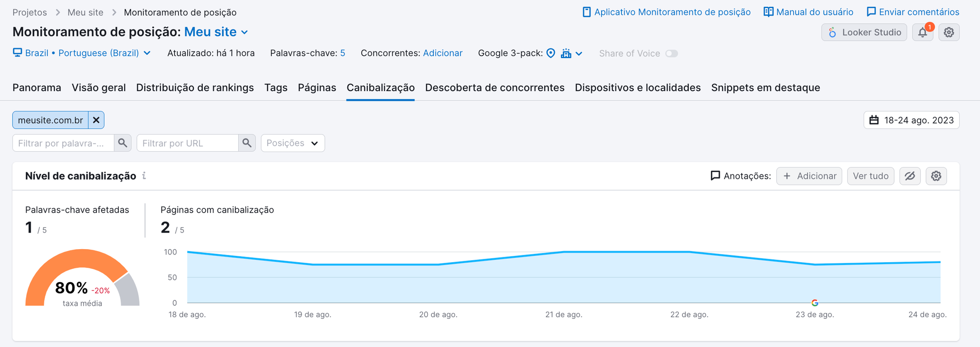Viewport: 980px width, 347px height.
Task: Click the Looker Studio button
Action: [x=864, y=32]
